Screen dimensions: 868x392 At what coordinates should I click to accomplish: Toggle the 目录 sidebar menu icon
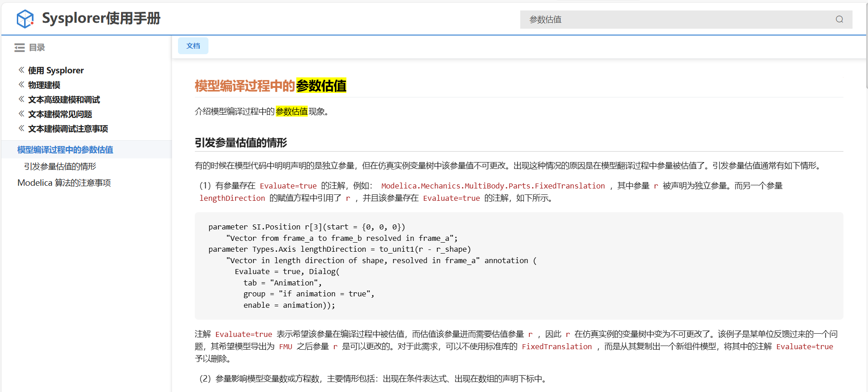(19, 48)
